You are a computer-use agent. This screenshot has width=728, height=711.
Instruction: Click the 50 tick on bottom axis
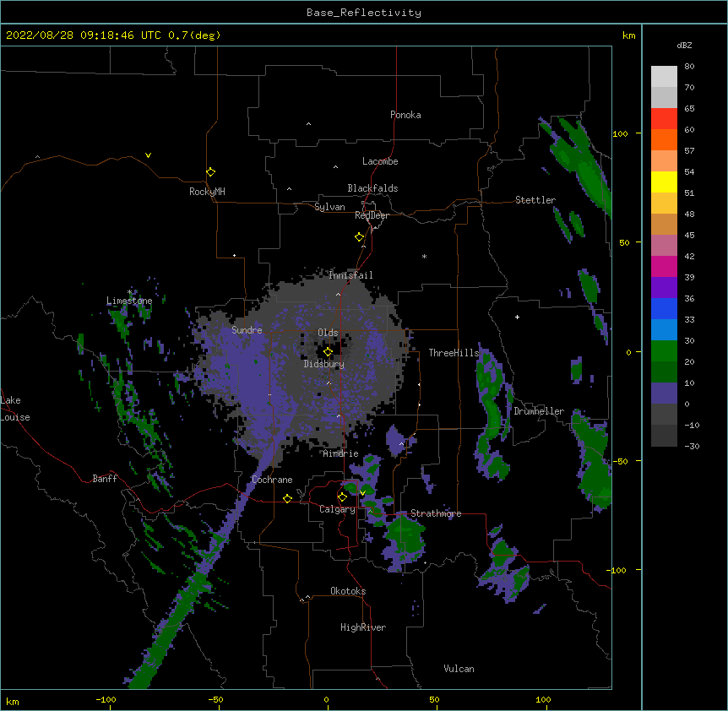(x=434, y=699)
